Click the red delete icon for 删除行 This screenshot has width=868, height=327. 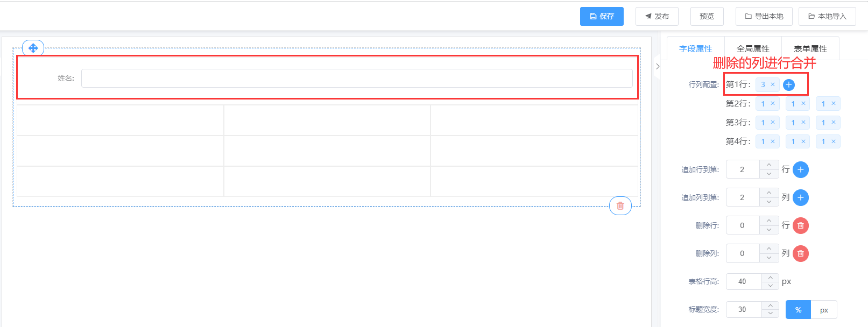pos(801,225)
